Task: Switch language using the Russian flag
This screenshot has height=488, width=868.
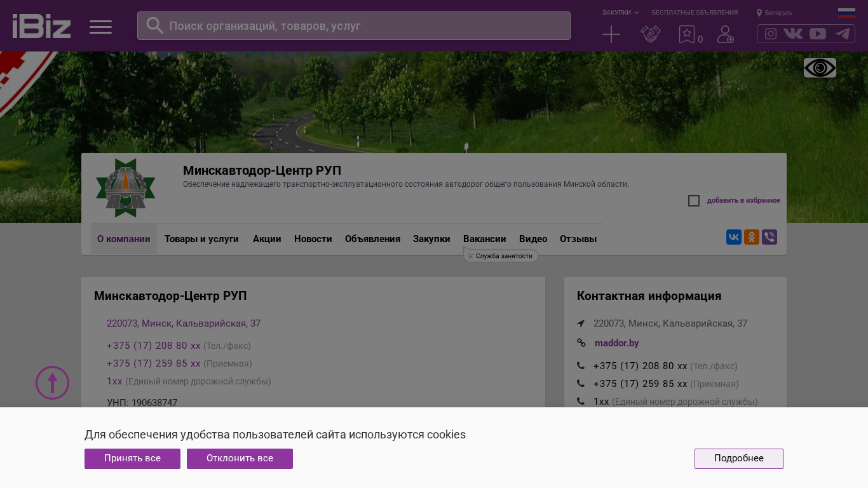Action: (846, 13)
